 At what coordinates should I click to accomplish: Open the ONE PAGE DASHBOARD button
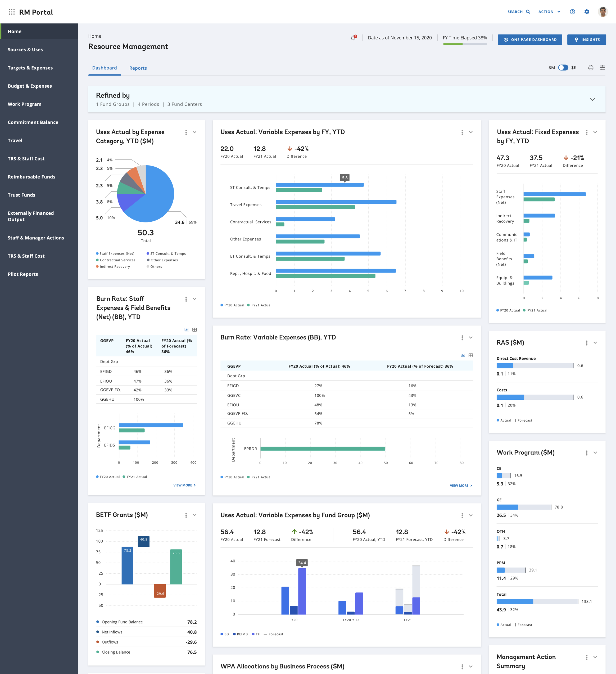tap(530, 39)
